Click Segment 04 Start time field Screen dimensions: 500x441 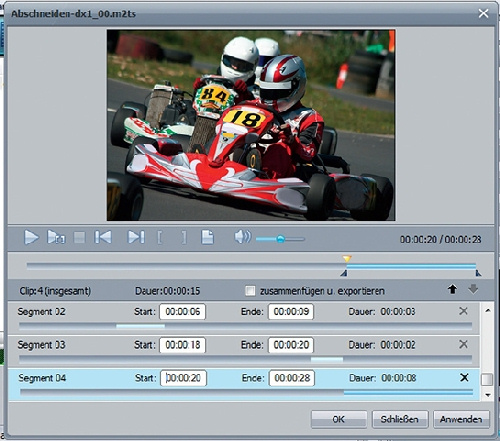click(183, 378)
